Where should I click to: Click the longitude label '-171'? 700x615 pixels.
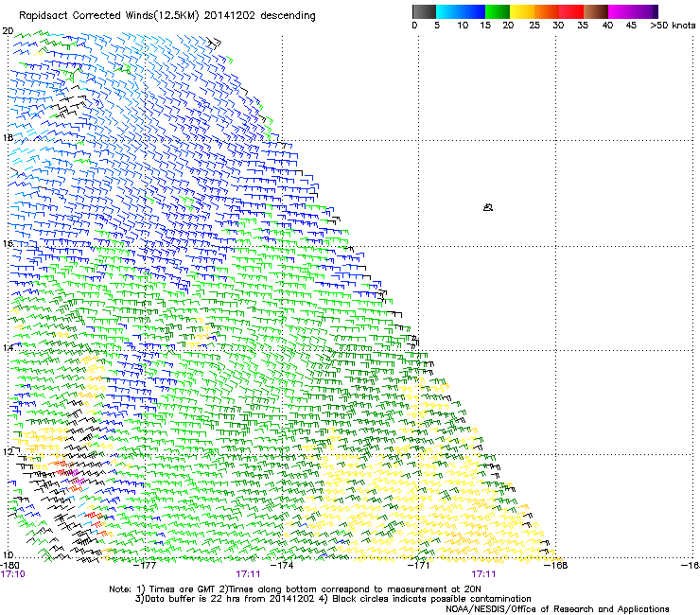click(419, 566)
